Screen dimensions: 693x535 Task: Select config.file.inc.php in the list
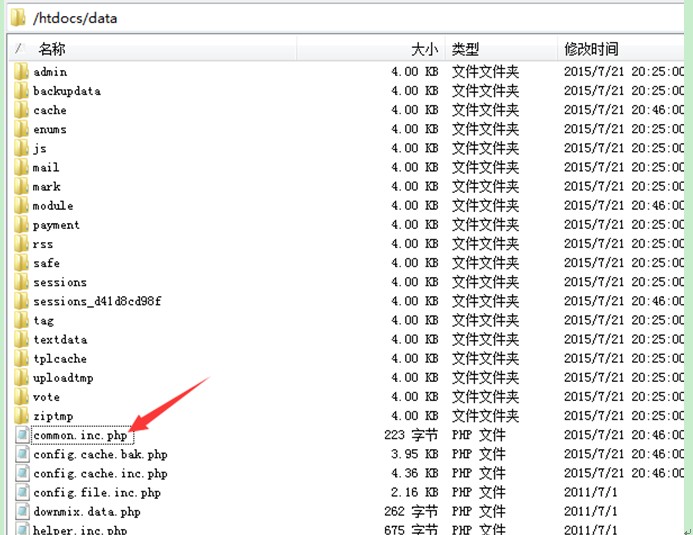pyautogui.click(x=97, y=493)
